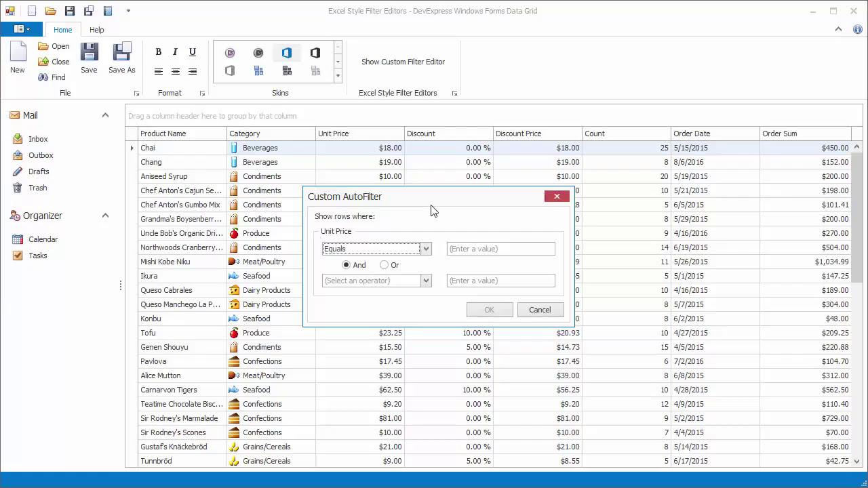This screenshot has width=868, height=488.
Task: Select the gray Office skin
Action: pos(230,70)
